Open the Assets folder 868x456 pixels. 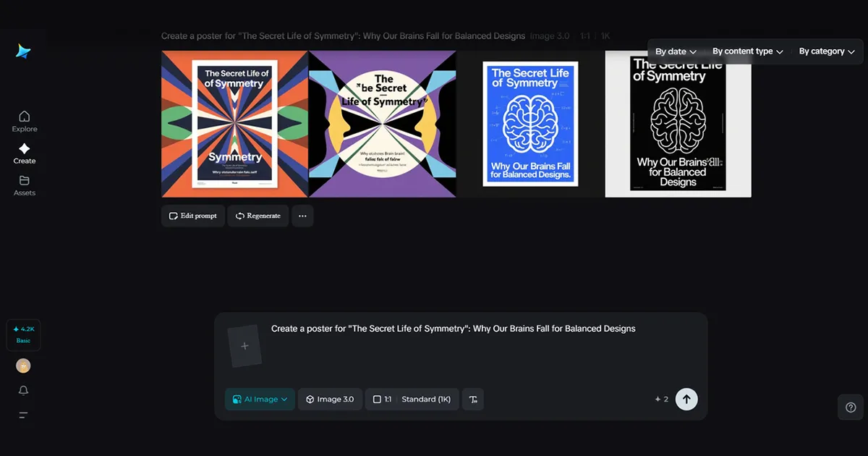point(24,185)
